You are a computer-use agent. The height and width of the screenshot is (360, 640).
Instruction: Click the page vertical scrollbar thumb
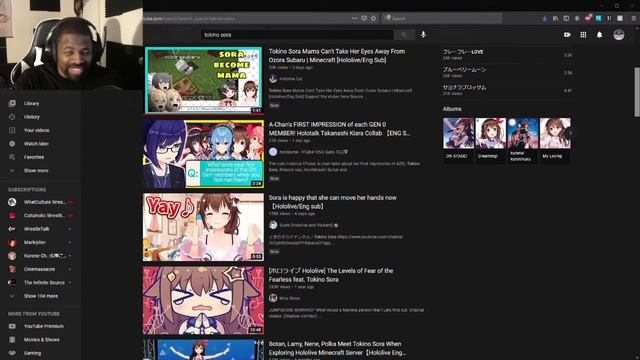637,92
